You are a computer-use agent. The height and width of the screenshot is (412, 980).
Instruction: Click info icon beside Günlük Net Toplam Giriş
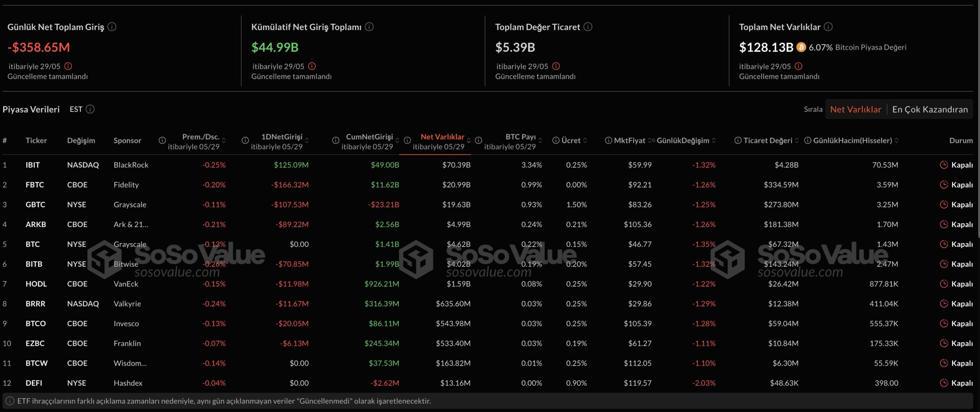pos(112,27)
